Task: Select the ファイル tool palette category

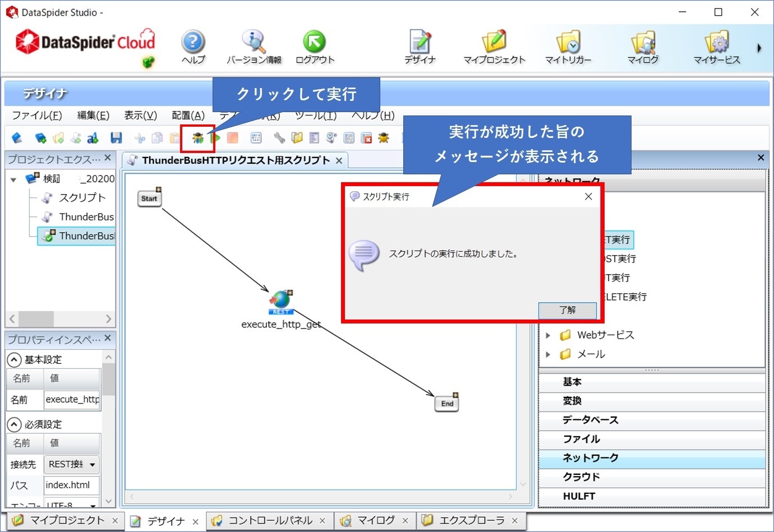Action: [652, 439]
